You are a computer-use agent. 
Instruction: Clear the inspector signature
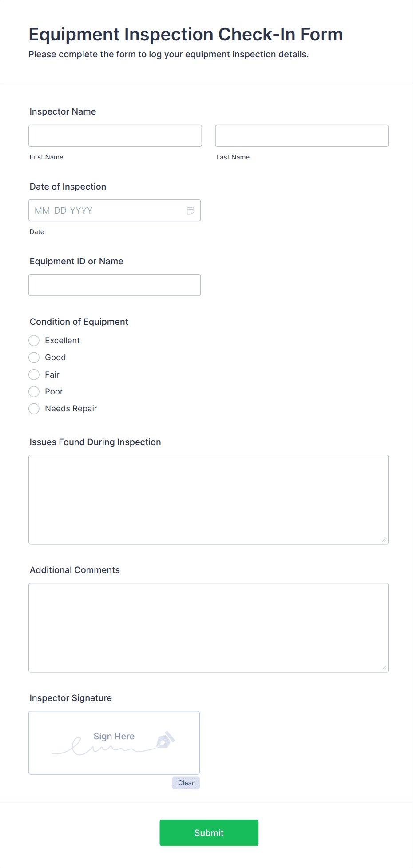[x=186, y=783]
